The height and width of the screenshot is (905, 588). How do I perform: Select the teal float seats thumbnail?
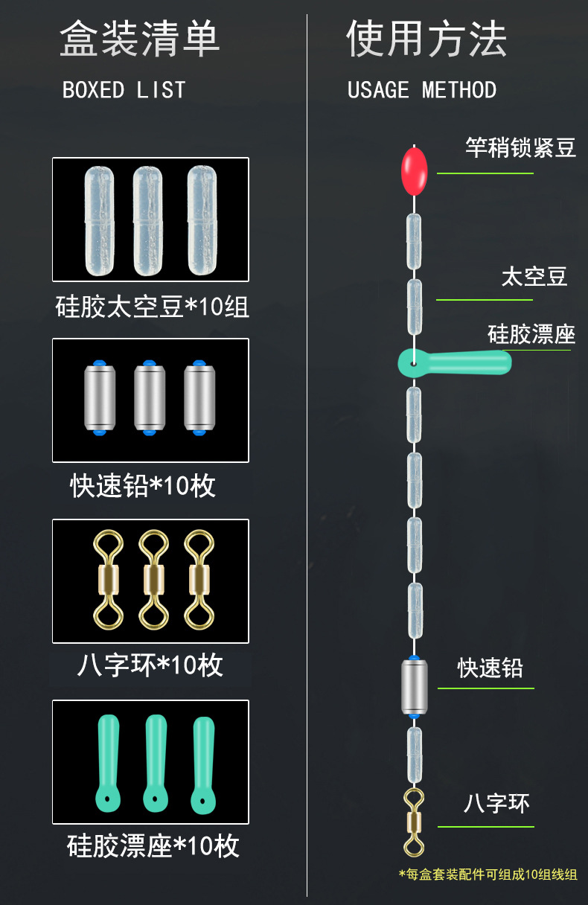pyautogui.click(x=150, y=762)
